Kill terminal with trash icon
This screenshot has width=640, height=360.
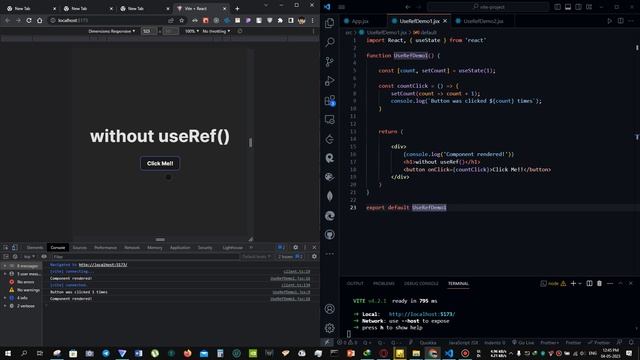click(x=599, y=283)
